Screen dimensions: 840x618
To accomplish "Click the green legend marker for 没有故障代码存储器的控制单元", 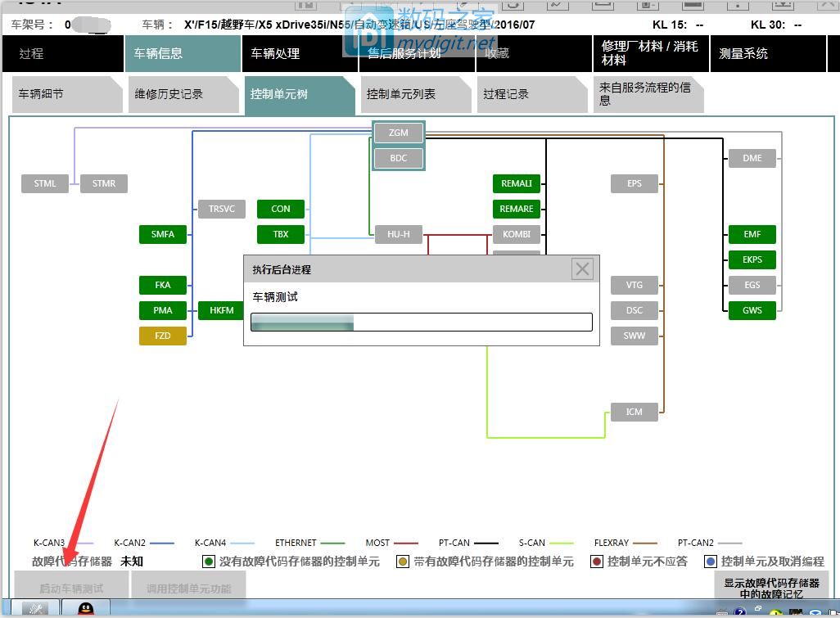I will 209,562.
